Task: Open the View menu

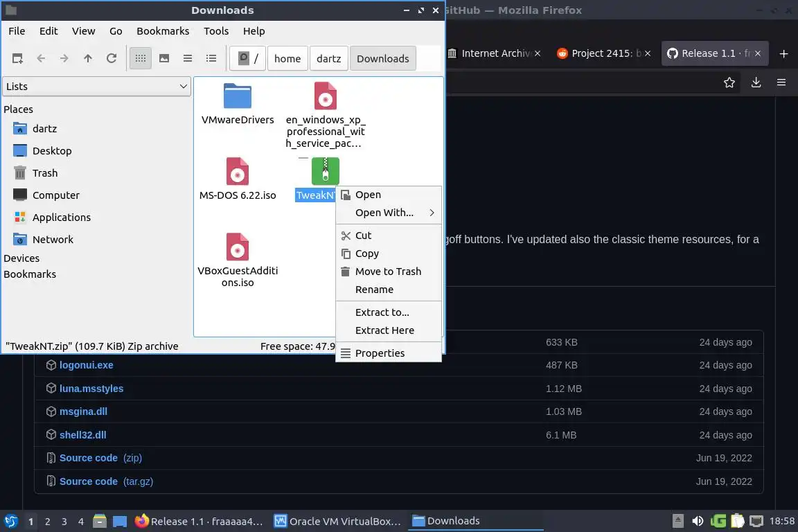Action: pos(83,31)
